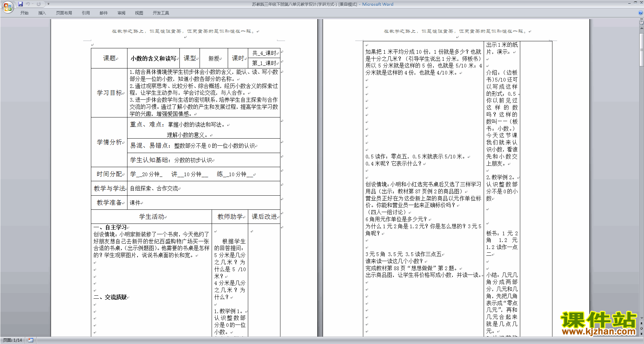
Task: Click the 讲__10分钟 time entry
Action: (x=190, y=174)
